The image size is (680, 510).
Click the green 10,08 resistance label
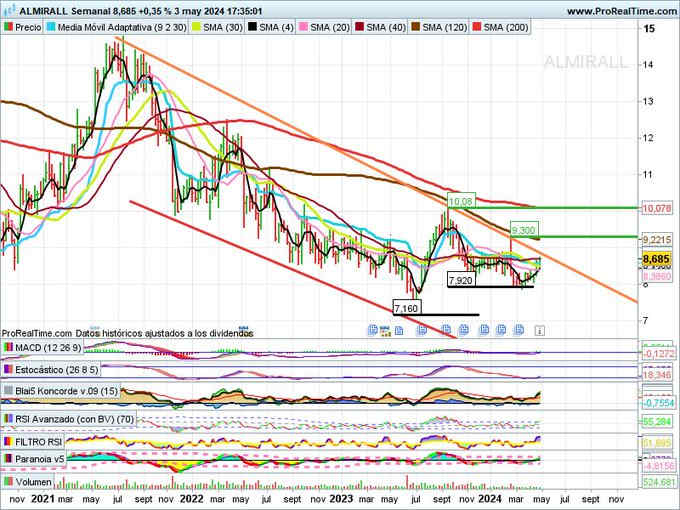(461, 202)
